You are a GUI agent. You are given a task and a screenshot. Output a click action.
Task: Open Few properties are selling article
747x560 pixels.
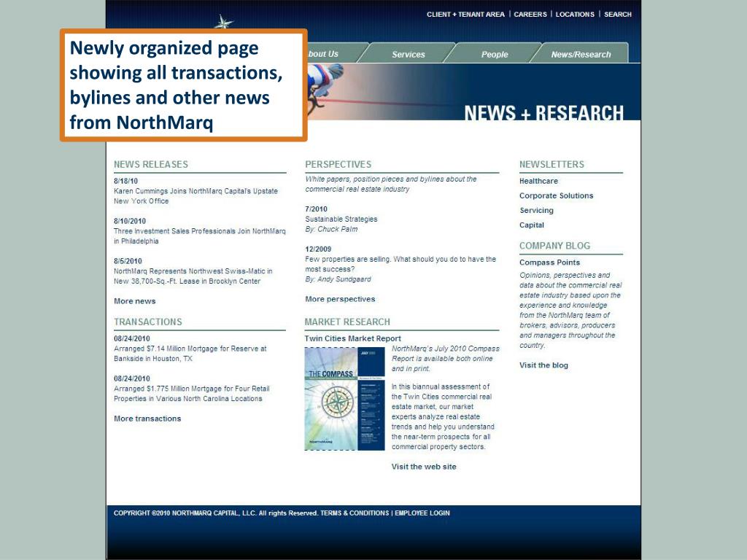(x=400, y=264)
